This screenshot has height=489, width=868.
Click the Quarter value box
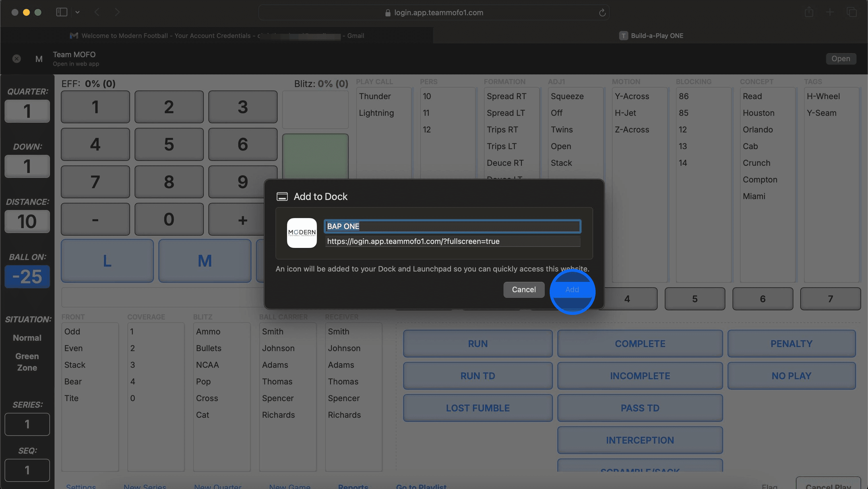(27, 111)
